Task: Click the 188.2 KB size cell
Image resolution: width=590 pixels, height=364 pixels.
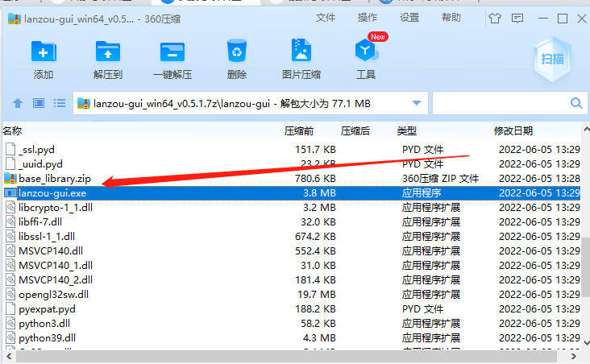Action: [x=315, y=309]
